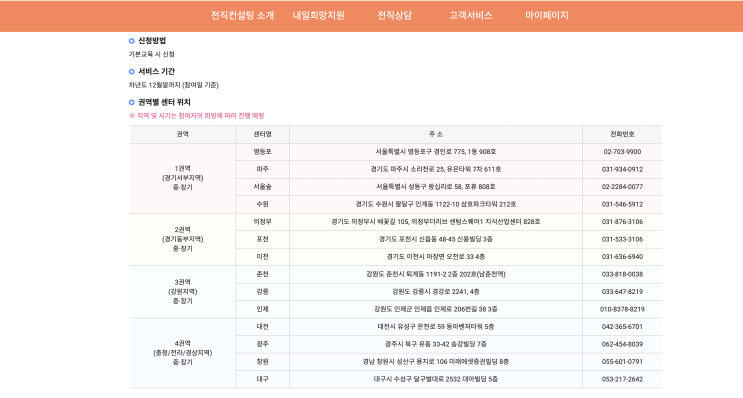Click the 차년도 12월말까지 service period text

pyautogui.click(x=174, y=85)
